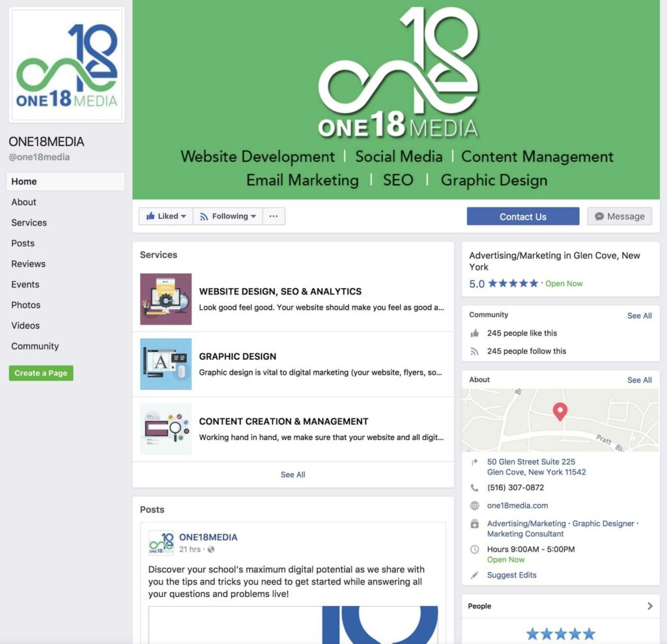Click the post's shared image preview
The height and width of the screenshot is (644, 667).
tap(293, 625)
